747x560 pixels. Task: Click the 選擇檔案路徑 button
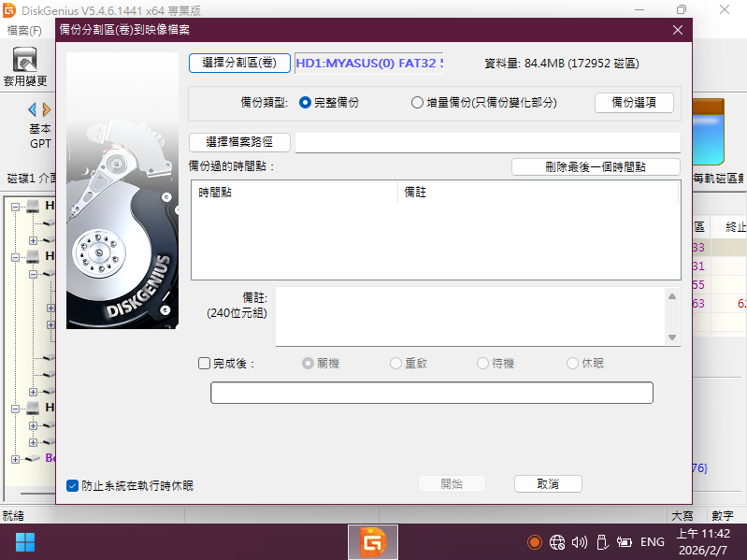click(239, 142)
